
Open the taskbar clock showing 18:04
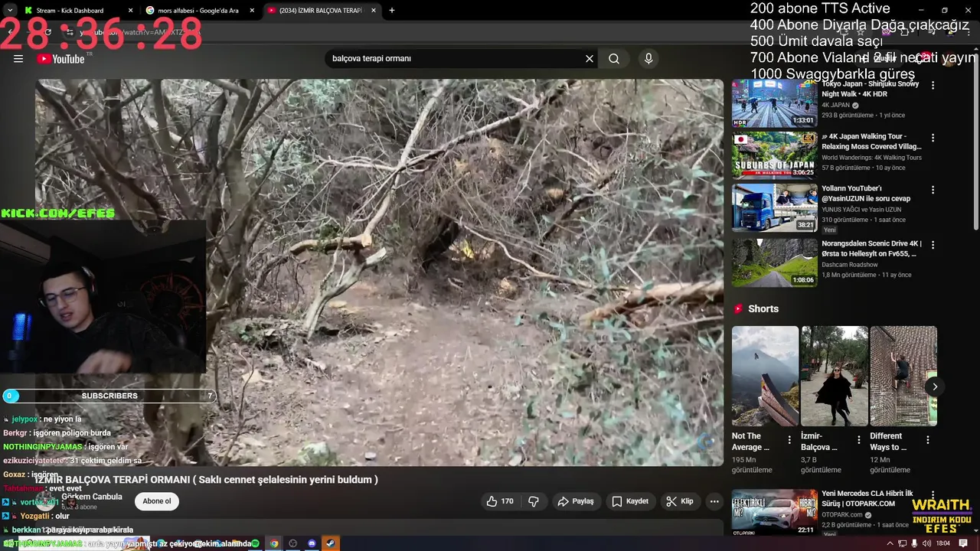coord(942,543)
